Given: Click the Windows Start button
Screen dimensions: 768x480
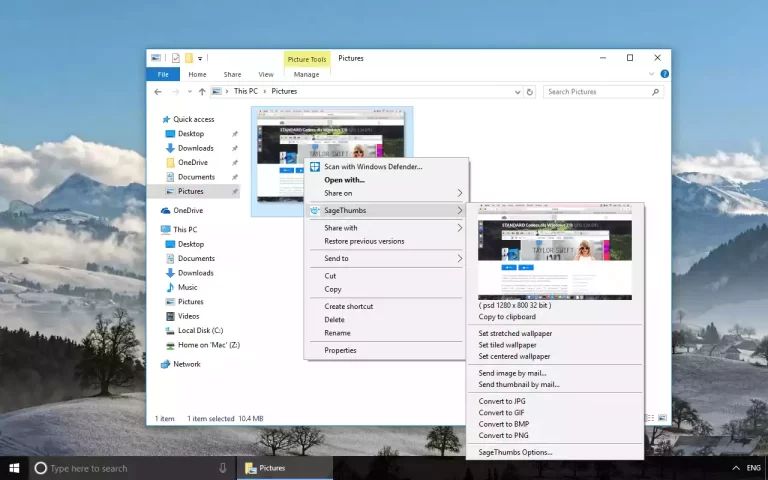Looking at the screenshot, I should pos(14,468).
